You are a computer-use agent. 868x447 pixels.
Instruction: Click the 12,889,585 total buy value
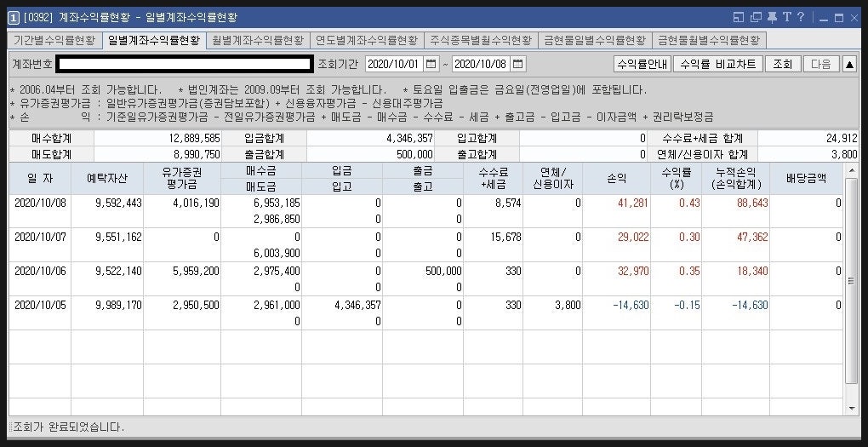[x=194, y=139]
